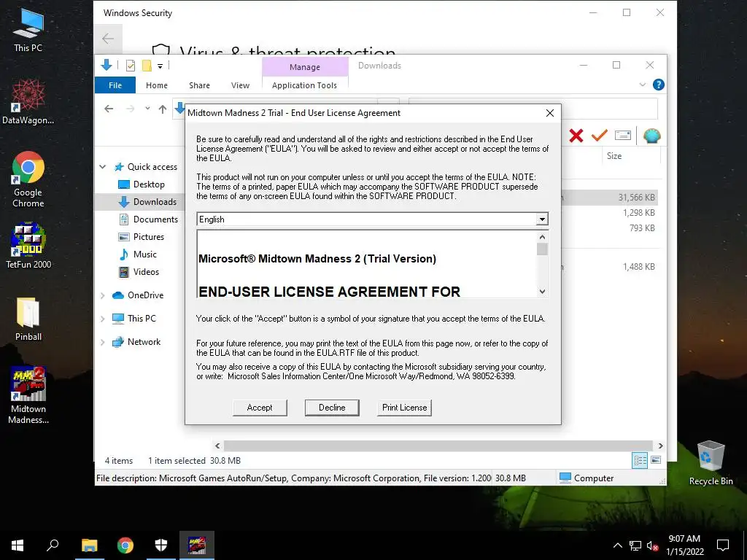Click Explorer back navigation arrow

coord(109,109)
